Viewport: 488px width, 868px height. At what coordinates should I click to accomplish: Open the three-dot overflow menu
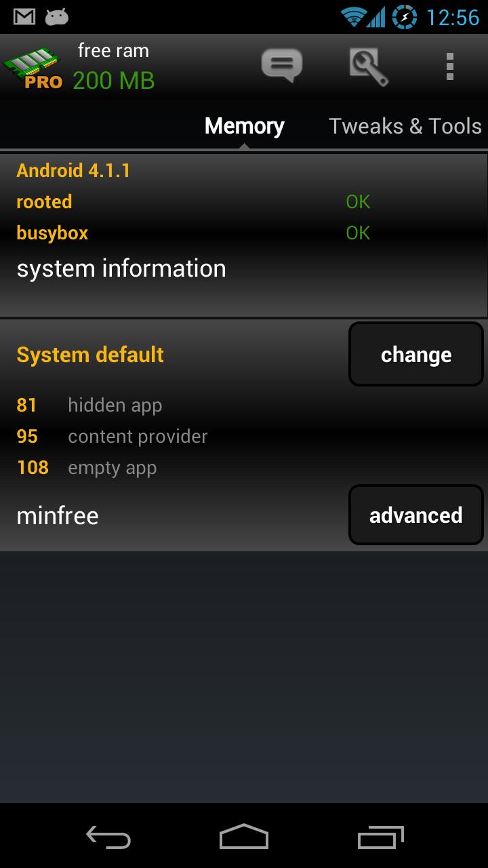pos(449,66)
